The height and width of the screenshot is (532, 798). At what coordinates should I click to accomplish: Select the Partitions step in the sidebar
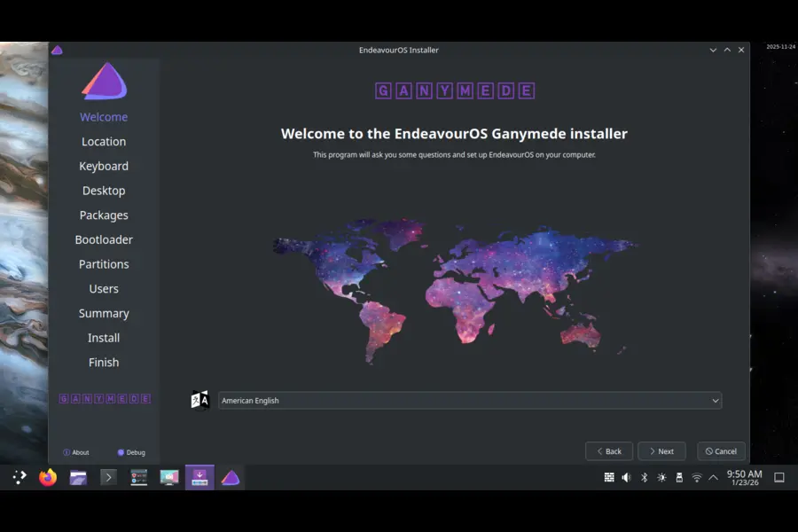click(104, 263)
